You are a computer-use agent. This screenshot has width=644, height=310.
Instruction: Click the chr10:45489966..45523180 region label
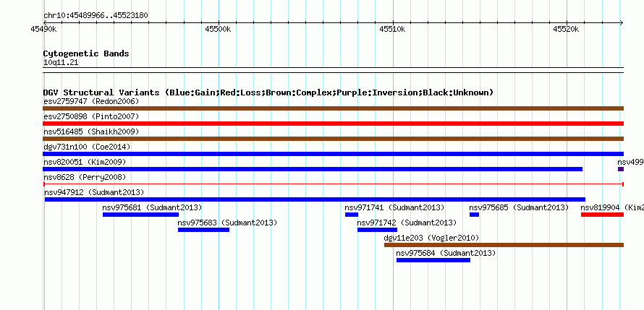96,16
